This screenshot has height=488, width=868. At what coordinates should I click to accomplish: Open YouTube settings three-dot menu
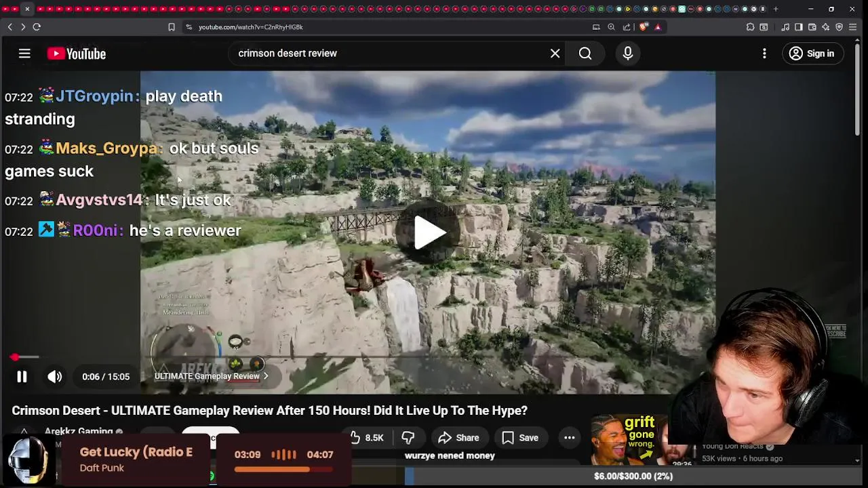coord(764,54)
